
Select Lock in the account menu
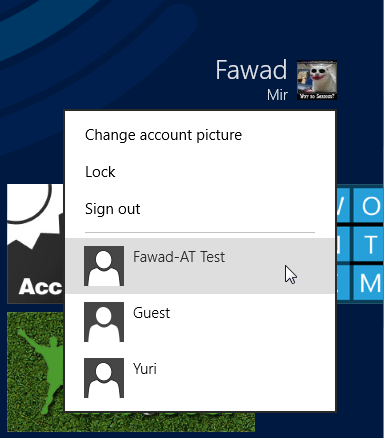(x=100, y=172)
